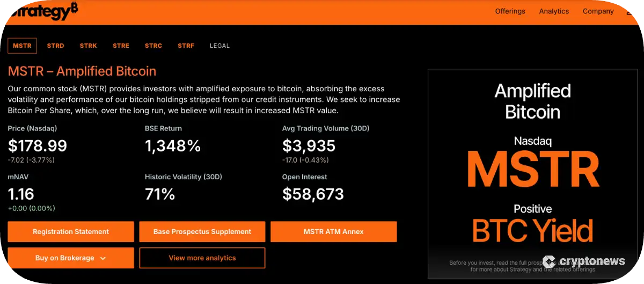
Task: Expand the Buy on Brokerage chevron
Action: point(103,258)
